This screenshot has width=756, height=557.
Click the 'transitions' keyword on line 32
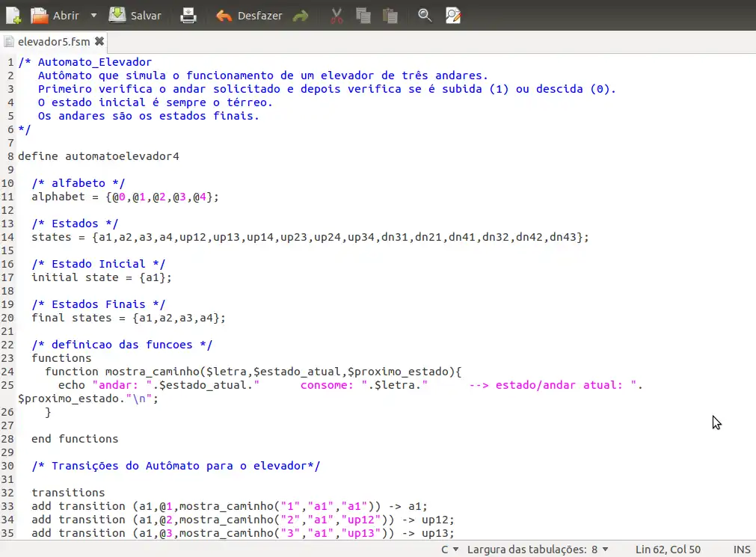[68, 493]
